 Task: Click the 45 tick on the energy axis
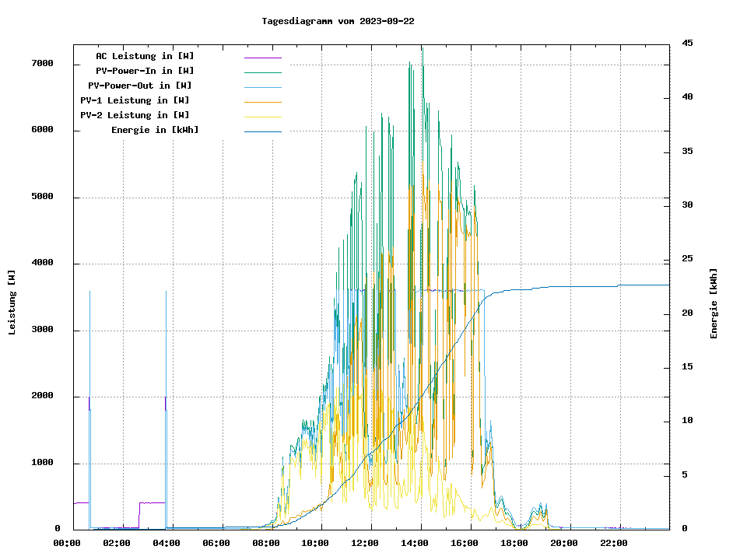(687, 44)
